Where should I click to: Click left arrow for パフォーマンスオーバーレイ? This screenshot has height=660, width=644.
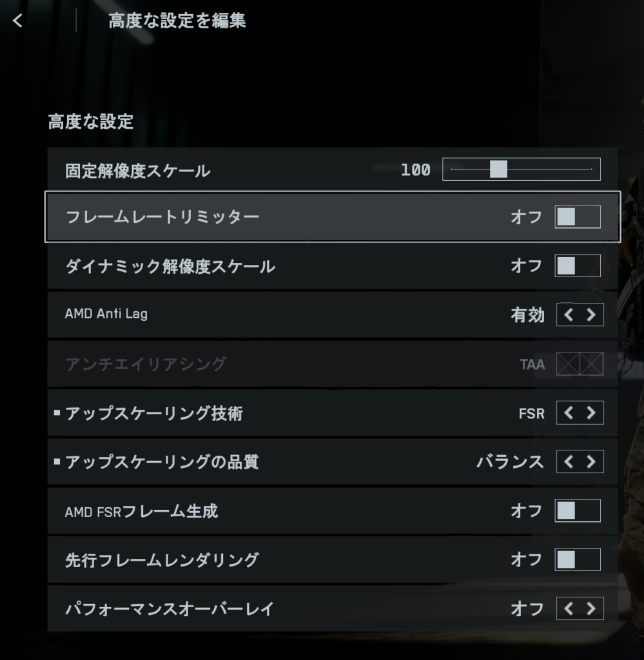(x=569, y=608)
